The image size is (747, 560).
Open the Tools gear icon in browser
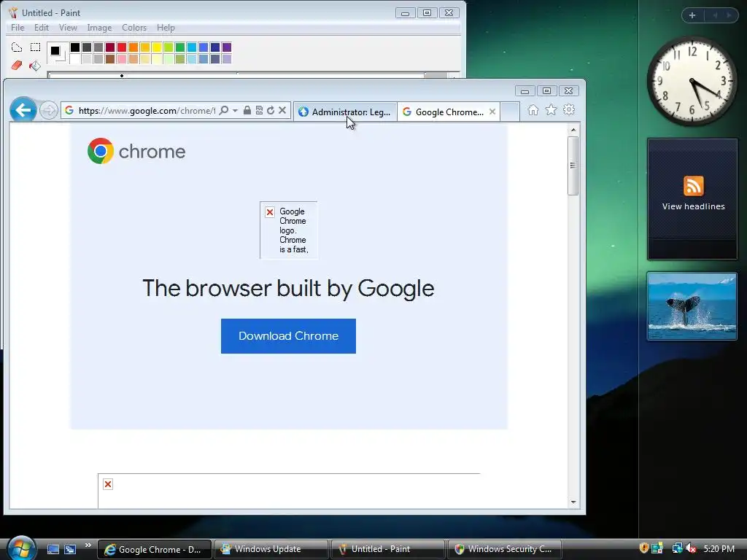(x=569, y=110)
